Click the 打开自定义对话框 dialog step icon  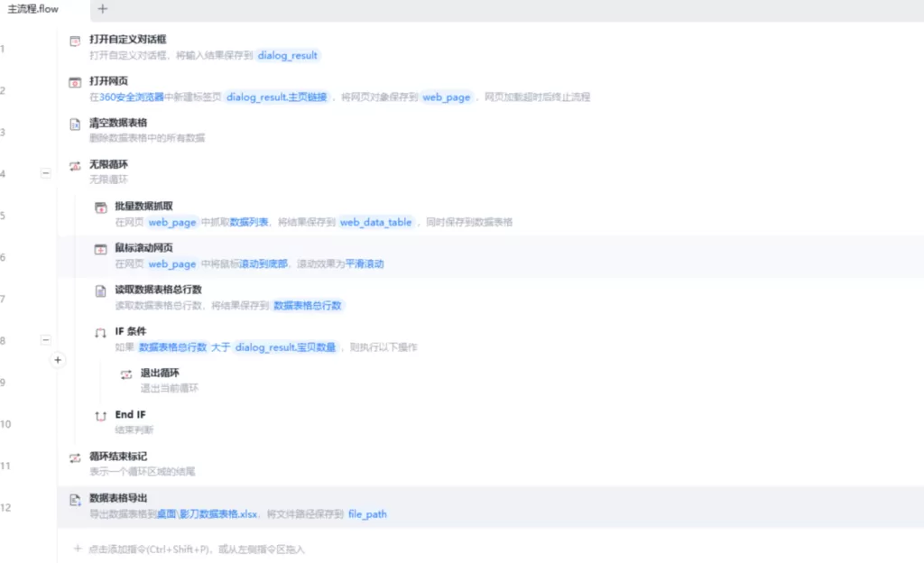[x=74, y=40]
